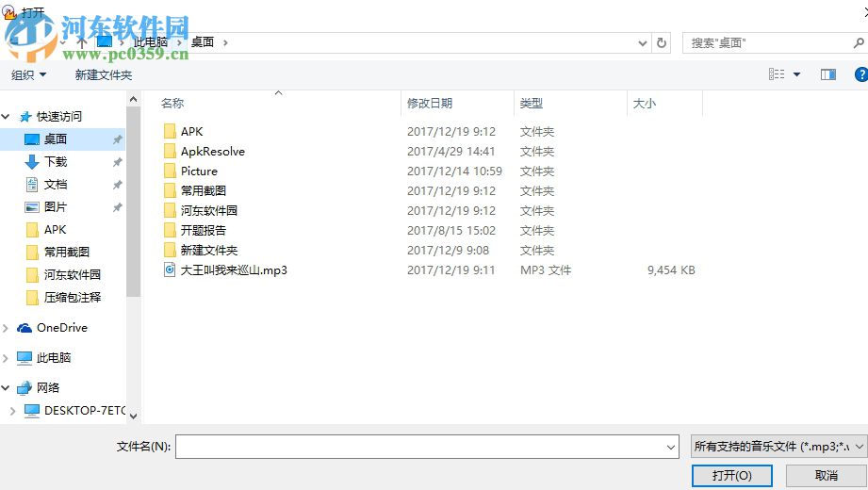Sort by the 修改日期 column header
The height and width of the screenshot is (490, 868).
430,103
